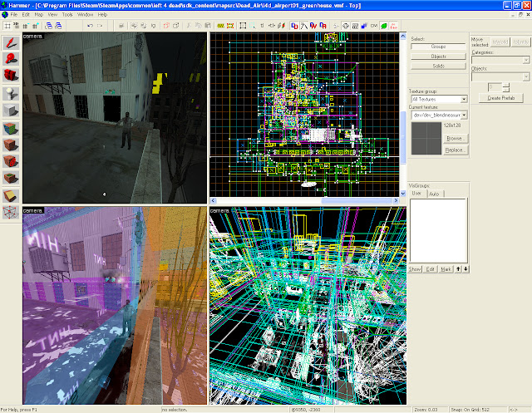
Task: Switch to Auto VisGroups tab
Action: click(x=434, y=194)
